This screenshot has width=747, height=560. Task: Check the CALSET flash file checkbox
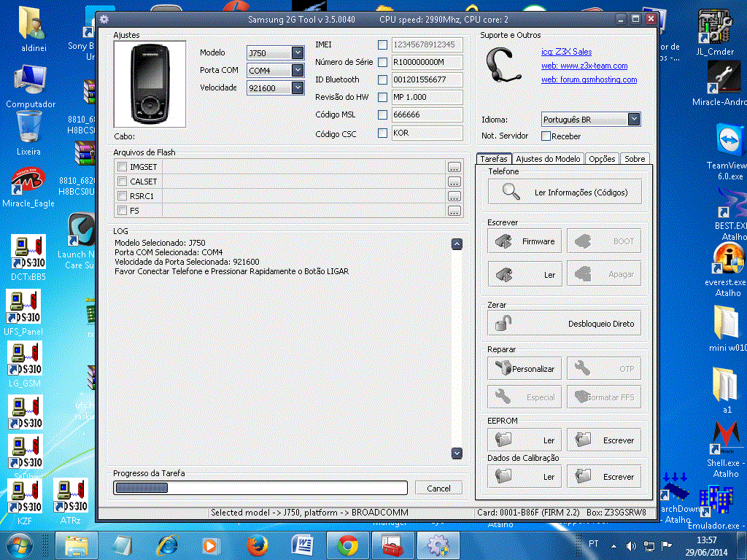click(x=123, y=182)
